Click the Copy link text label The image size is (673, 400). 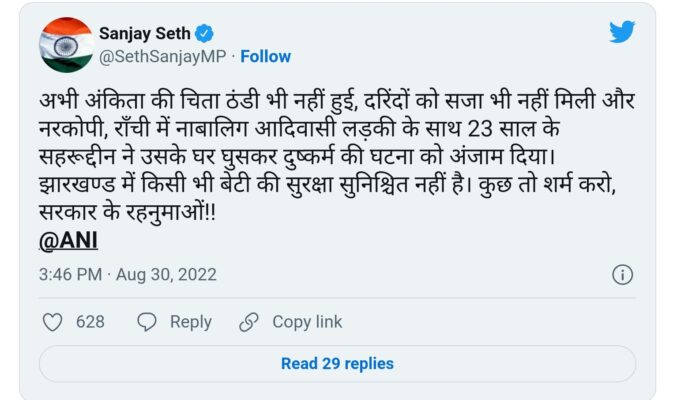(x=307, y=322)
